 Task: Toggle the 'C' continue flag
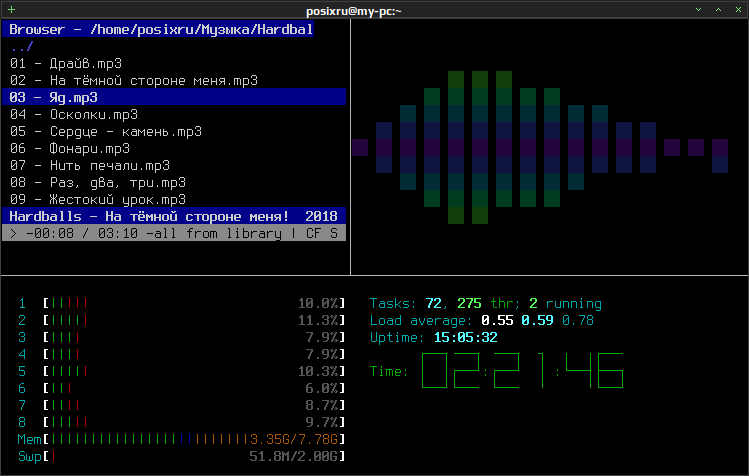coord(310,234)
